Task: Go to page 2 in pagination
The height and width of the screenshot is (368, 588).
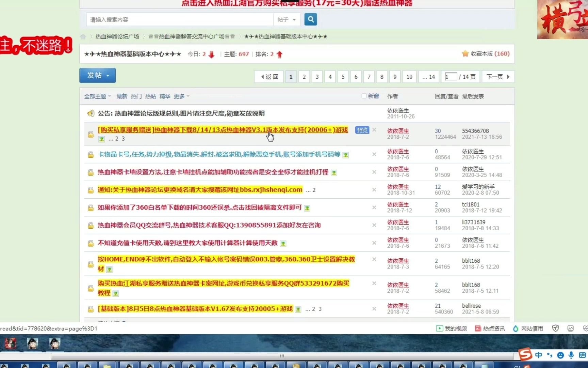Action: (x=304, y=77)
